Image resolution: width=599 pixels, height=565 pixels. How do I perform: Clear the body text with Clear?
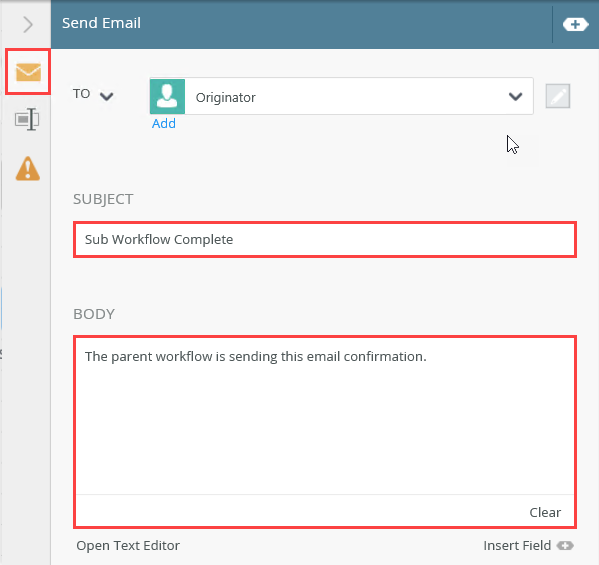click(x=545, y=512)
